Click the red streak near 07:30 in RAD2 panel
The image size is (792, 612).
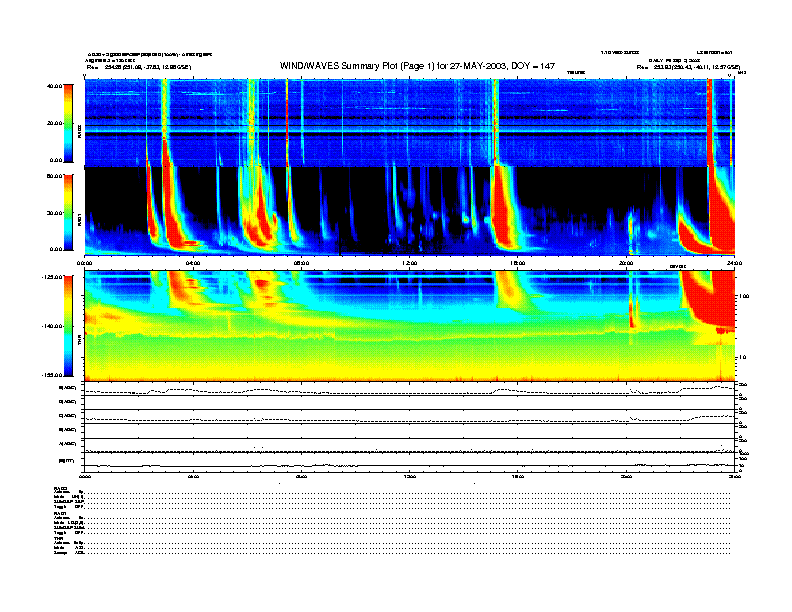[x=287, y=122]
